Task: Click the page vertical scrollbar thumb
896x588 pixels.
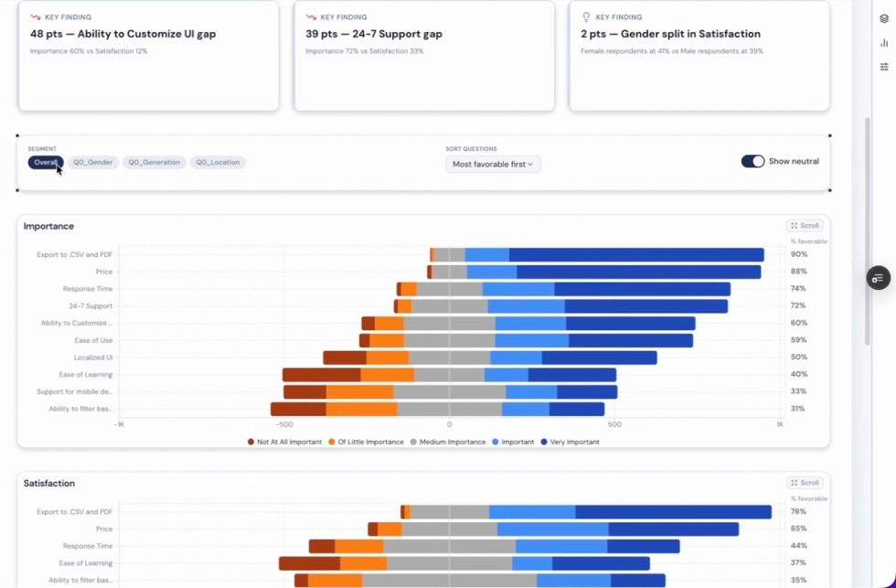Action: pos(868,231)
